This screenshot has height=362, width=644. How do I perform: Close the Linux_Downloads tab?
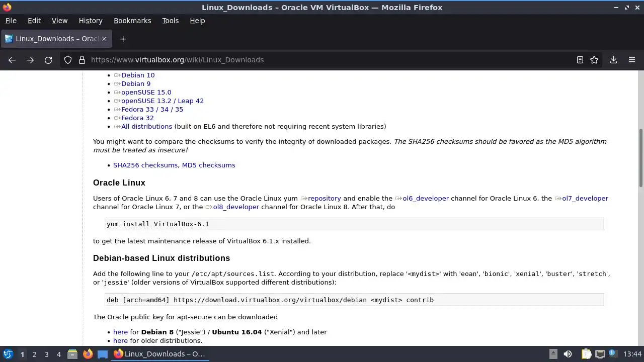(x=105, y=39)
